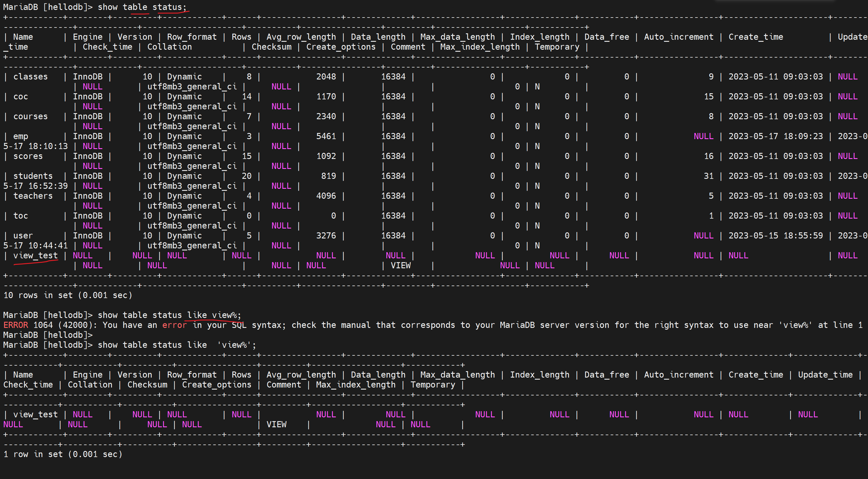Viewport: 868px width, 479px height.
Task: Click the 'emp' table name
Action: click(20, 136)
